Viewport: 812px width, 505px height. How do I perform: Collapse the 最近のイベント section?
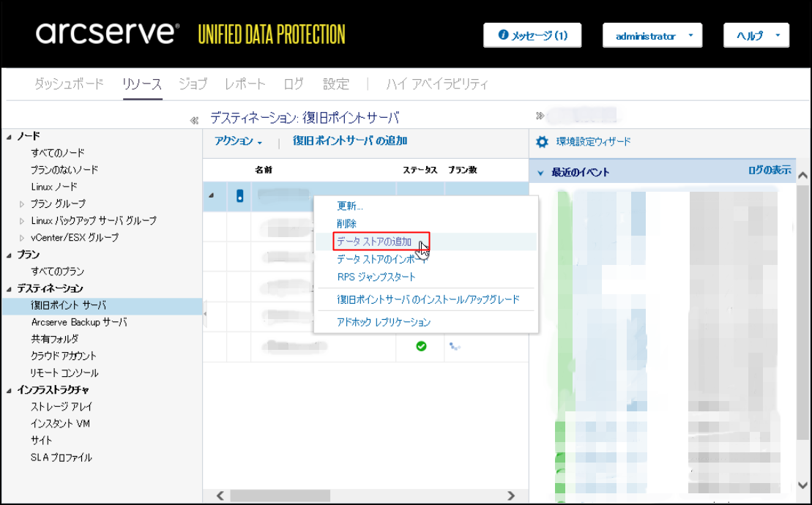540,173
